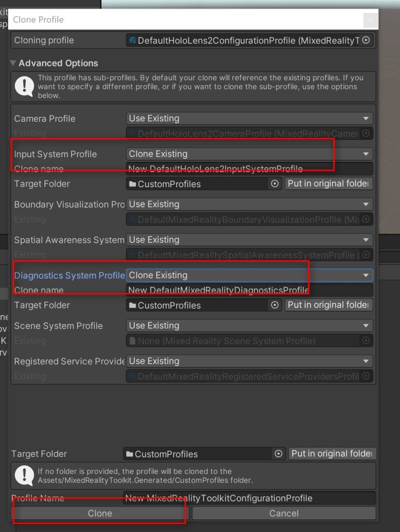This screenshot has width=400, height=532.
Task: Click the Clone button
Action: pyautogui.click(x=100, y=513)
